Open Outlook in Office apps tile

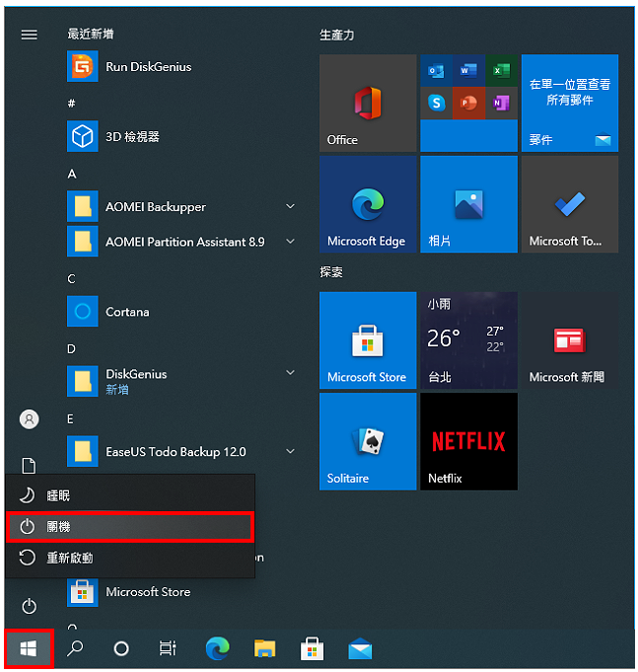[x=436, y=71]
